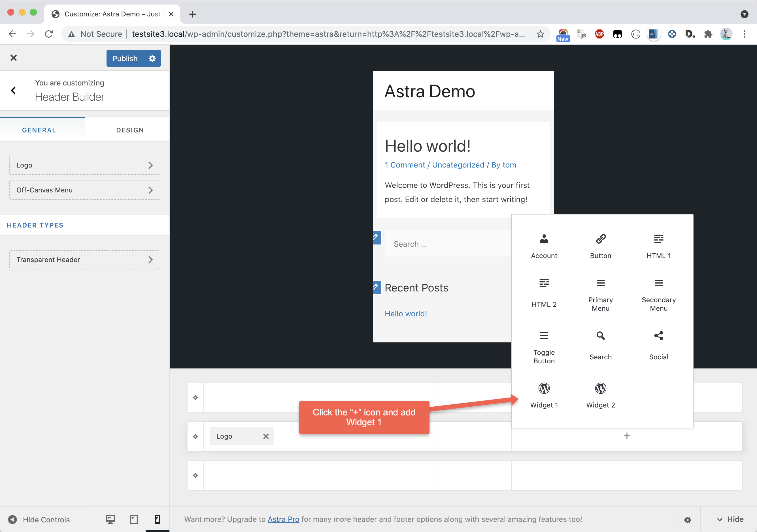This screenshot has width=757, height=532.
Task: Select the General tab
Action: 39,130
